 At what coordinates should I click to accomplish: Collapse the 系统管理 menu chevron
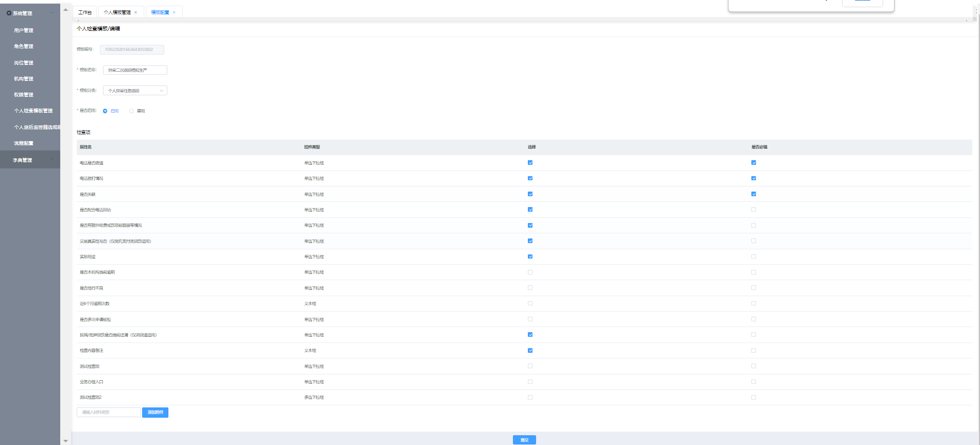[x=51, y=13]
